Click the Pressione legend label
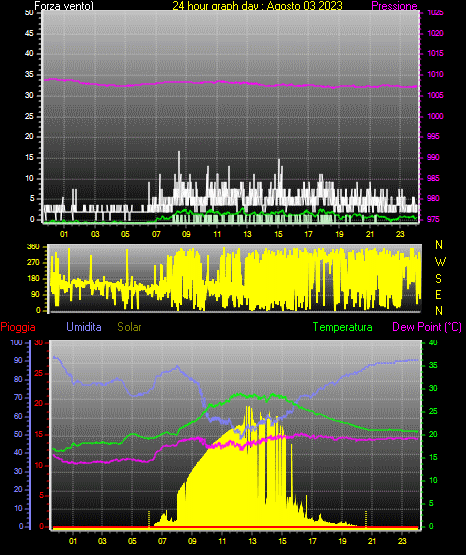Image resolution: width=466 pixels, height=555 pixels. pos(394,6)
